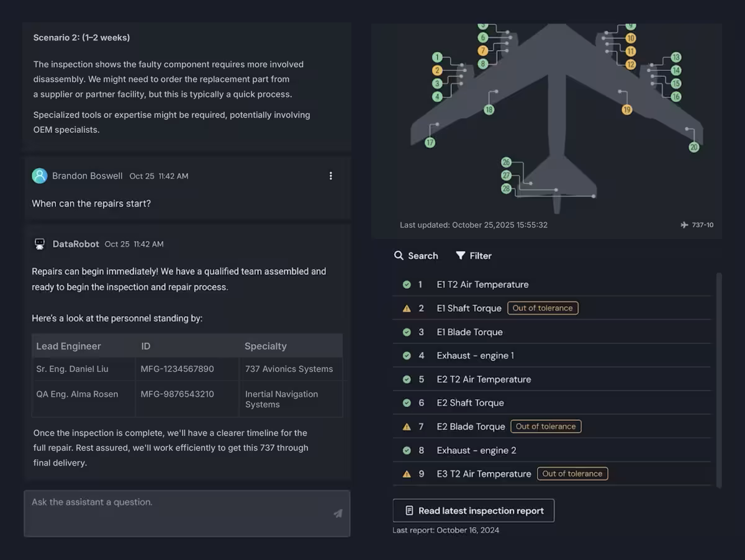Select tail sensor marker 28
This screenshot has height=560, width=745.
(x=506, y=189)
